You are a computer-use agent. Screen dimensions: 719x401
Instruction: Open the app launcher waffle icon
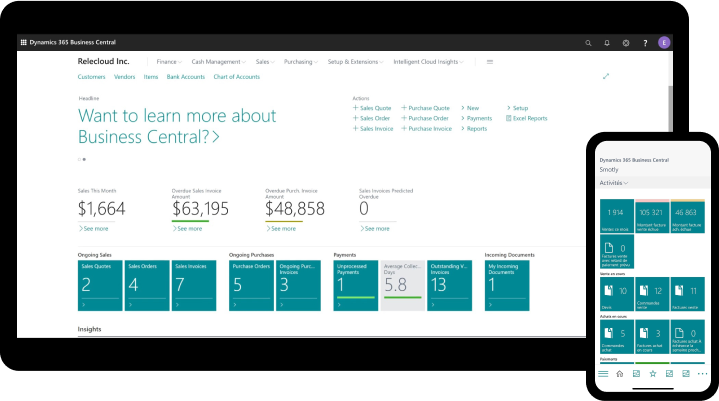[x=23, y=42]
